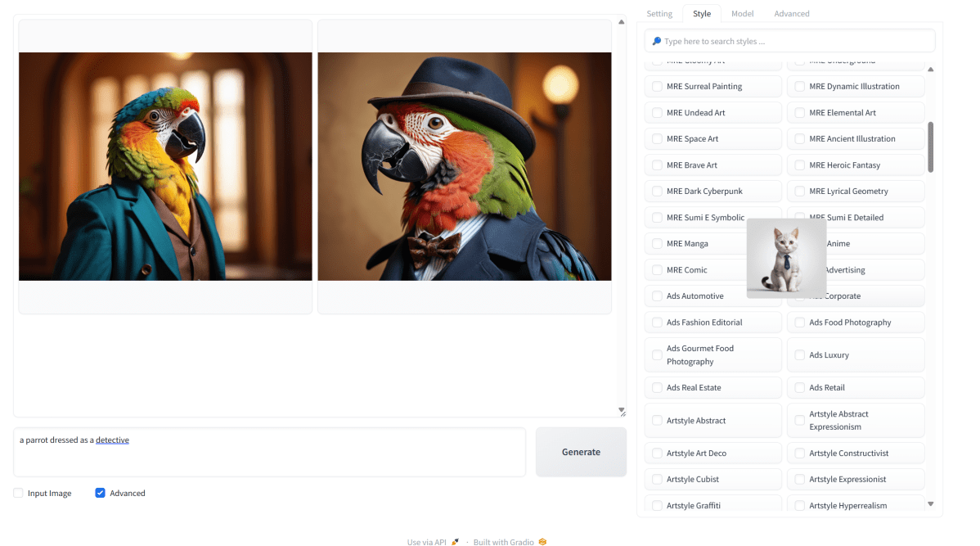
Task: Click the magnifier icon in styles search
Action: (x=657, y=41)
